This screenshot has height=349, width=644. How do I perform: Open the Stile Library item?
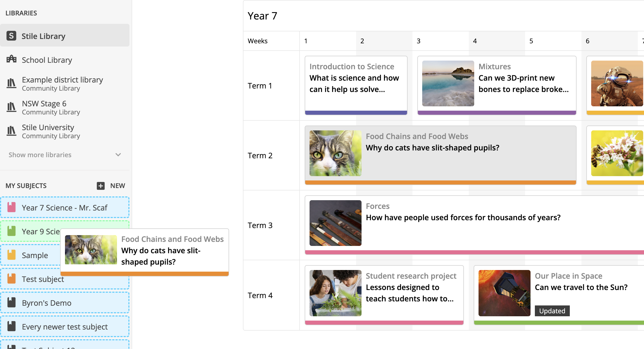click(x=43, y=36)
